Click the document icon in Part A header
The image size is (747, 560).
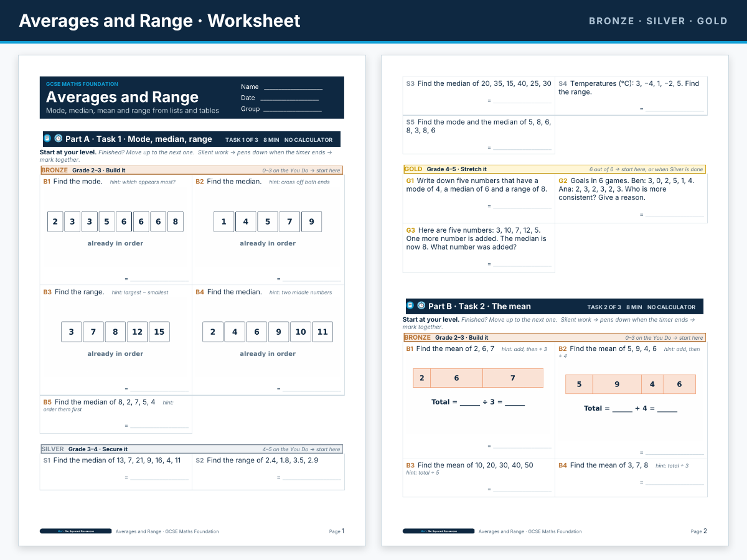[47, 139]
